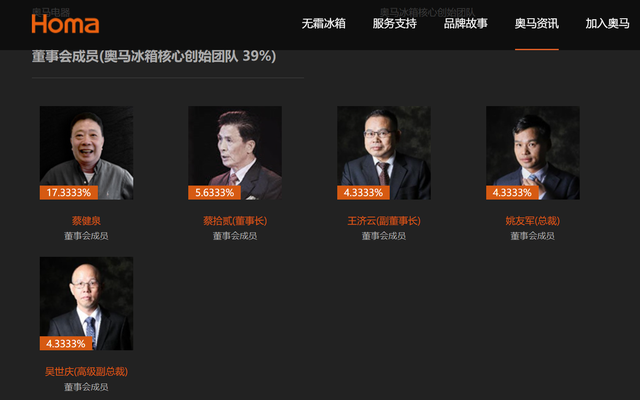This screenshot has height=400, width=640.
Task: Click the 董事会成员 section heading
Action: pos(154,56)
